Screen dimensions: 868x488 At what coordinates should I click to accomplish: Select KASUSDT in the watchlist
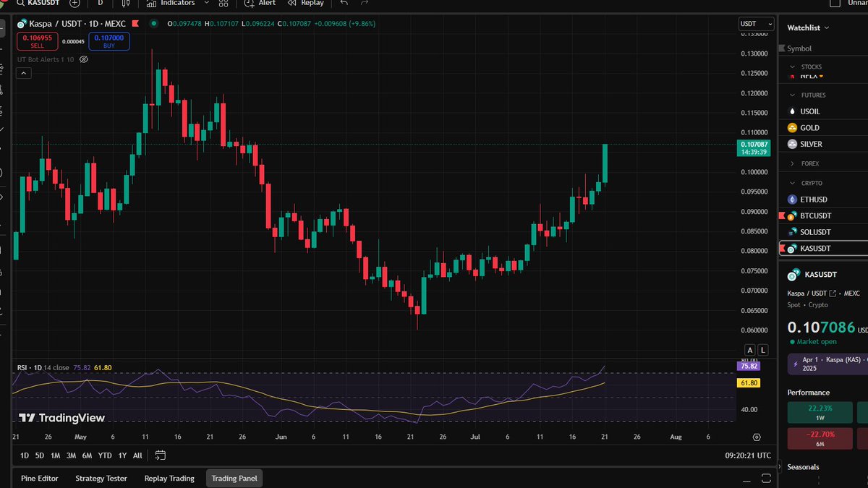tap(823, 248)
